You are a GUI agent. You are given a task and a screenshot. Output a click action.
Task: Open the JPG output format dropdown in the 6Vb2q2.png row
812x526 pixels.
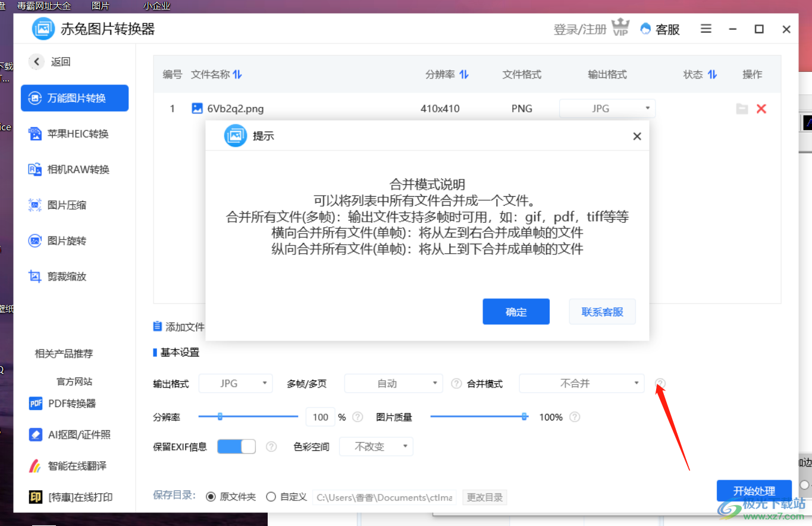point(607,109)
